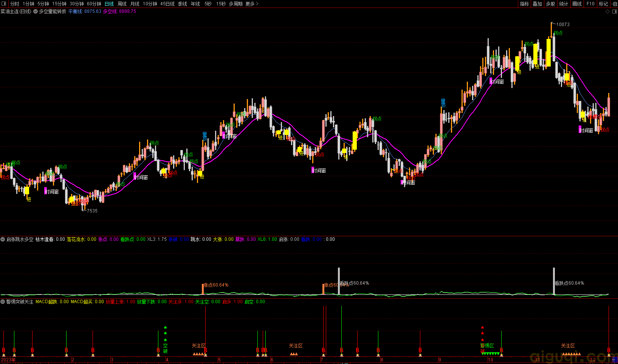The image size is (618, 364).
Task: Select the 日线 daily chart tab
Action: click(x=109, y=4)
